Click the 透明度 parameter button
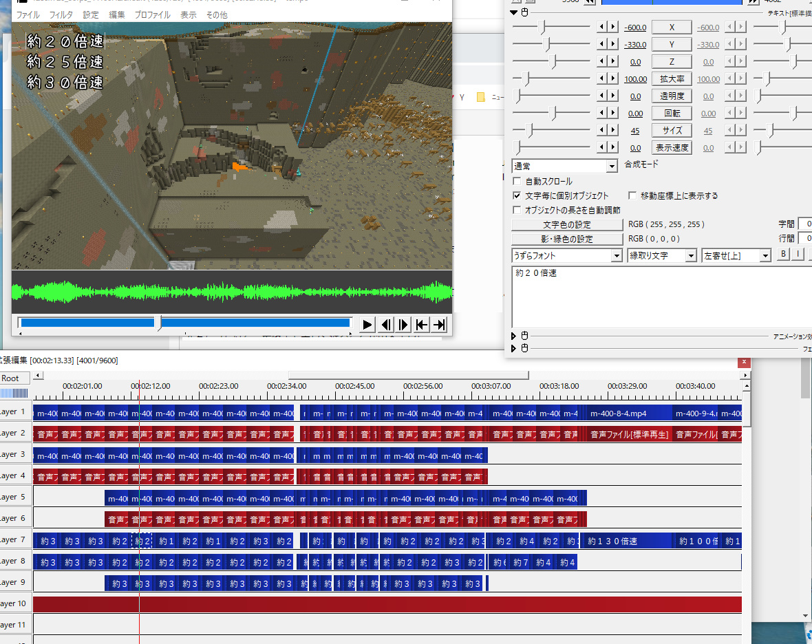Image resolution: width=812 pixels, height=644 pixels. coord(672,96)
